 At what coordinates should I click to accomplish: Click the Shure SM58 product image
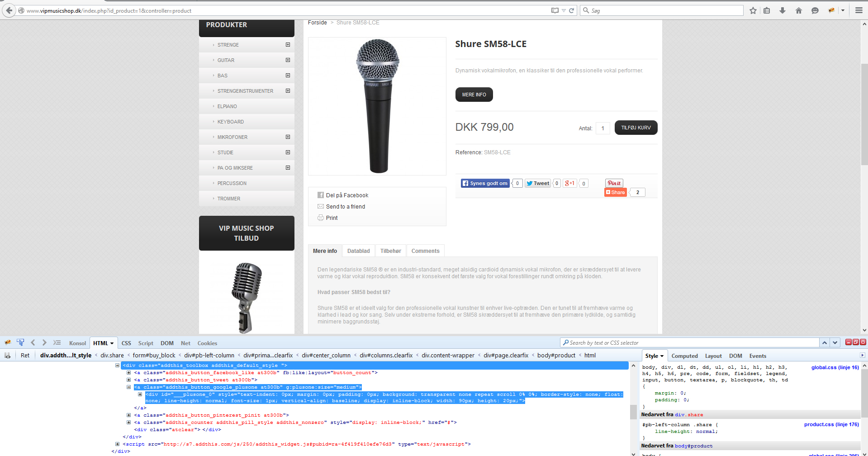377,106
